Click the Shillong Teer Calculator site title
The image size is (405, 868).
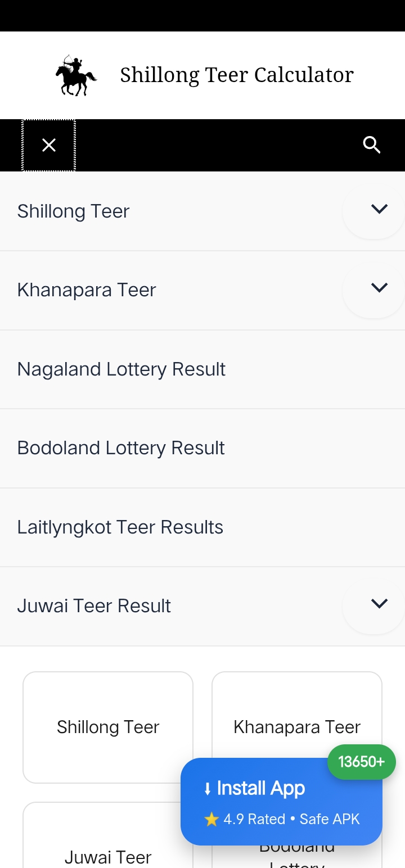click(237, 75)
